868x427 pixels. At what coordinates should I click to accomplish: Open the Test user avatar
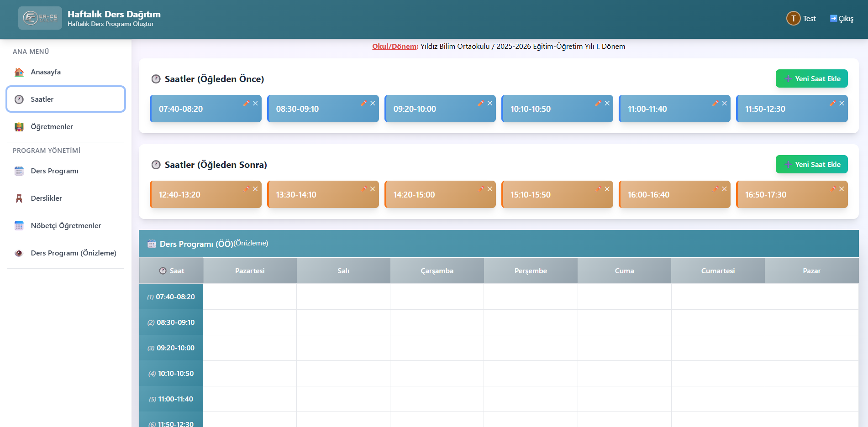point(793,18)
